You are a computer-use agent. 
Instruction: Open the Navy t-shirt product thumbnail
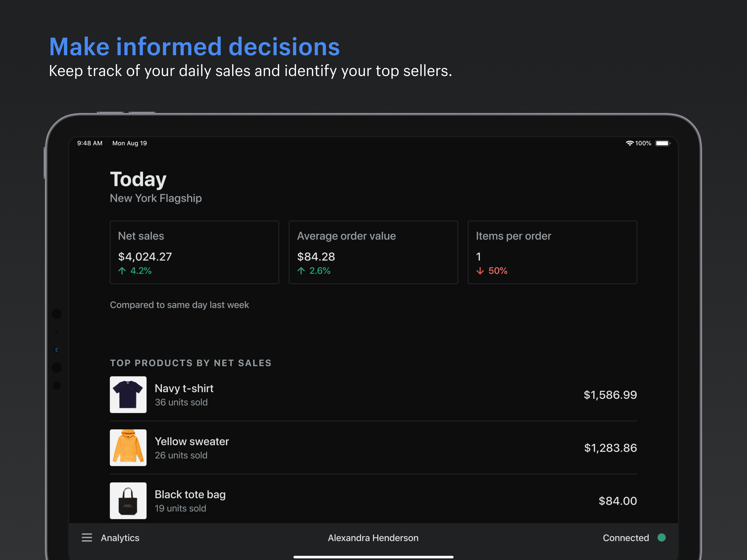[128, 395]
